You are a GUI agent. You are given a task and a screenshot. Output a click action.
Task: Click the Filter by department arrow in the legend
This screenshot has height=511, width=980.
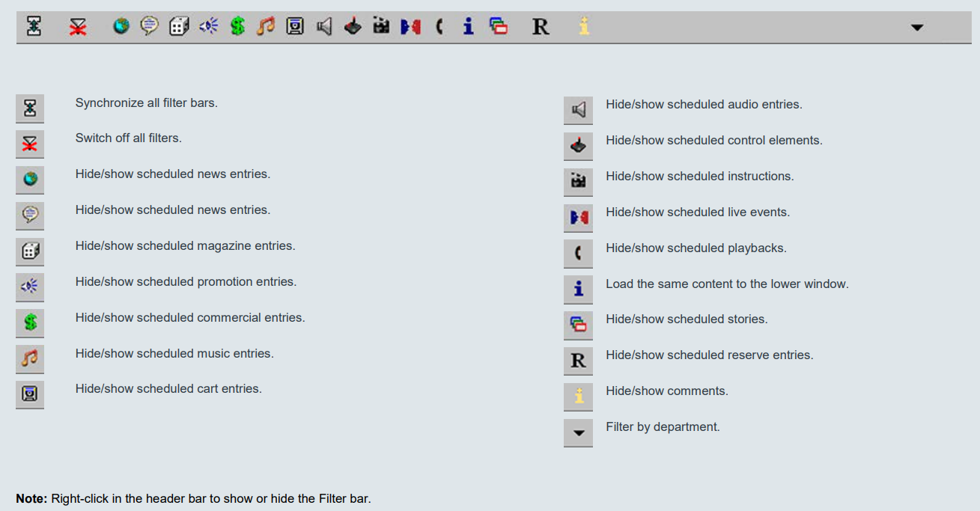(578, 433)
